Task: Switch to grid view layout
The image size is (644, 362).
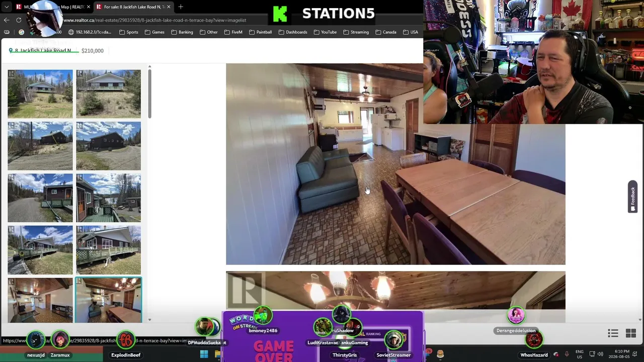Action: [631, 333]
